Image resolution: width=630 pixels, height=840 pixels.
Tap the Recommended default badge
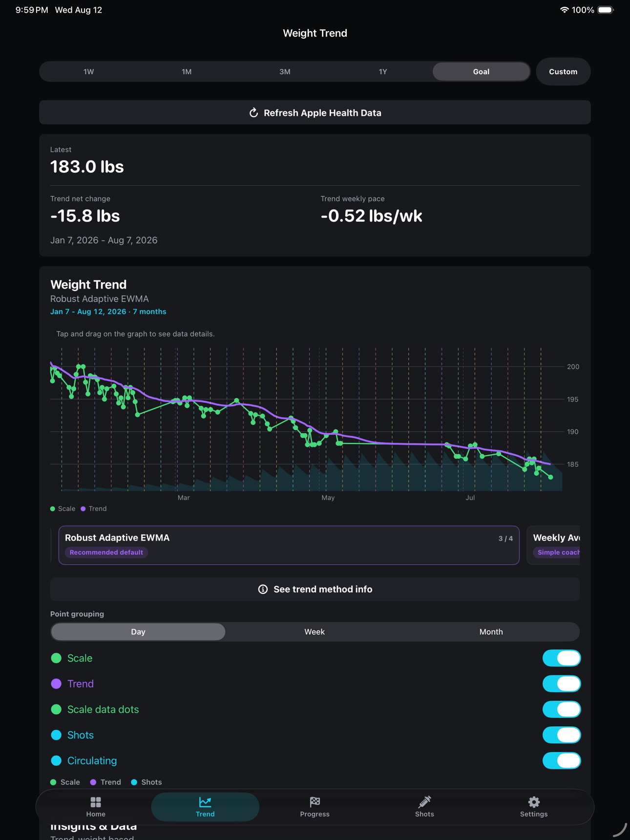106,552
